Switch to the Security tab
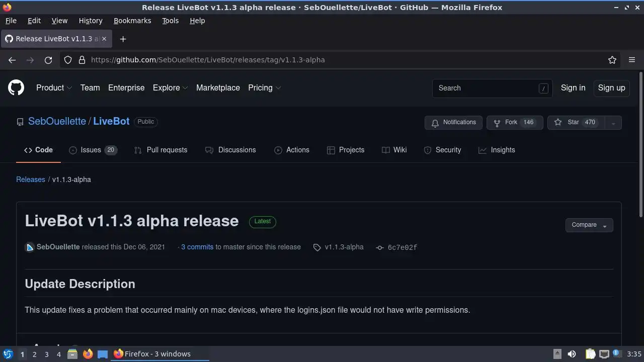 click(442, 150)
